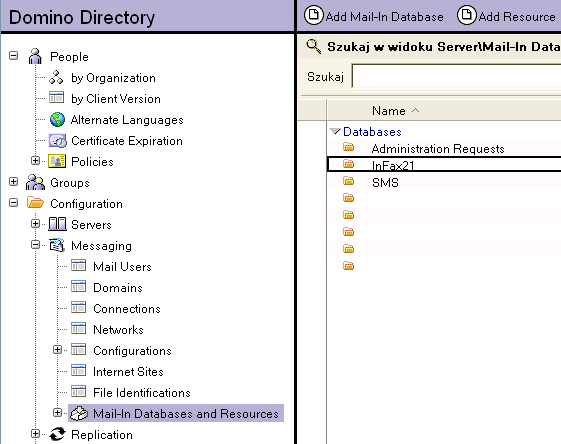Click the People icon in the tree
The width and height of the screenshot is (561, 444).
pos(35,56)
